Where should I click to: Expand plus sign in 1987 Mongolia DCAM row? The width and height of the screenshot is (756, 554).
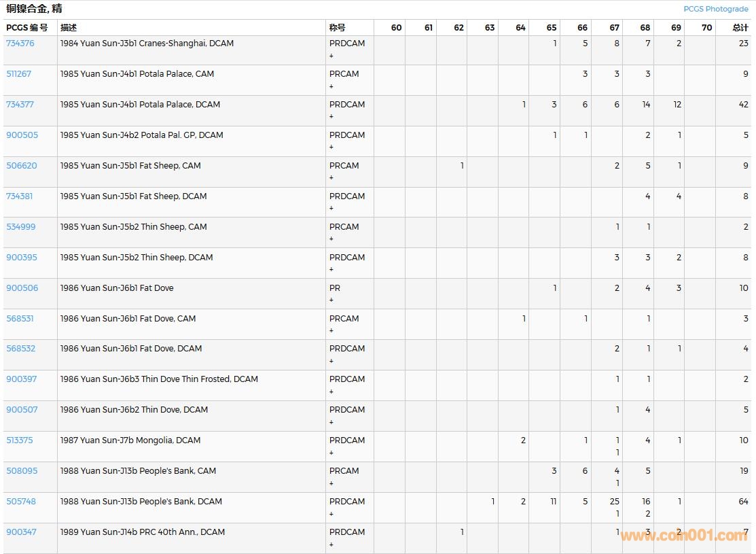[331, 453]
